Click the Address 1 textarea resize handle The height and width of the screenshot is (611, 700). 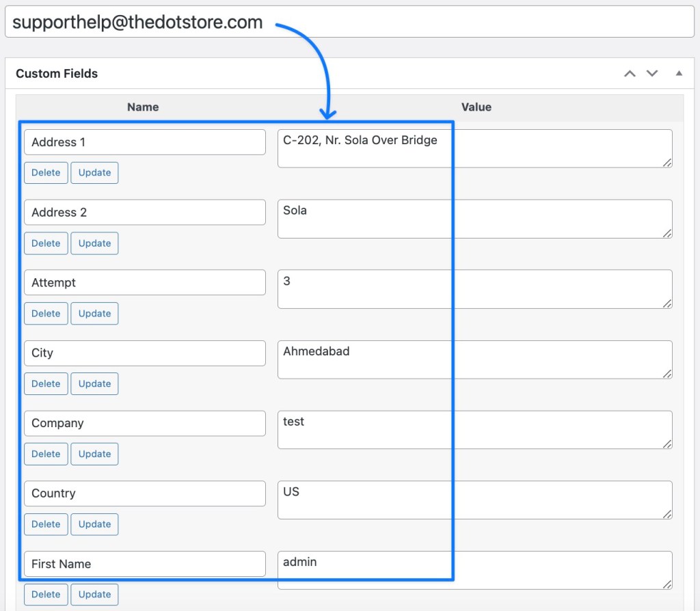pos(667,163)
